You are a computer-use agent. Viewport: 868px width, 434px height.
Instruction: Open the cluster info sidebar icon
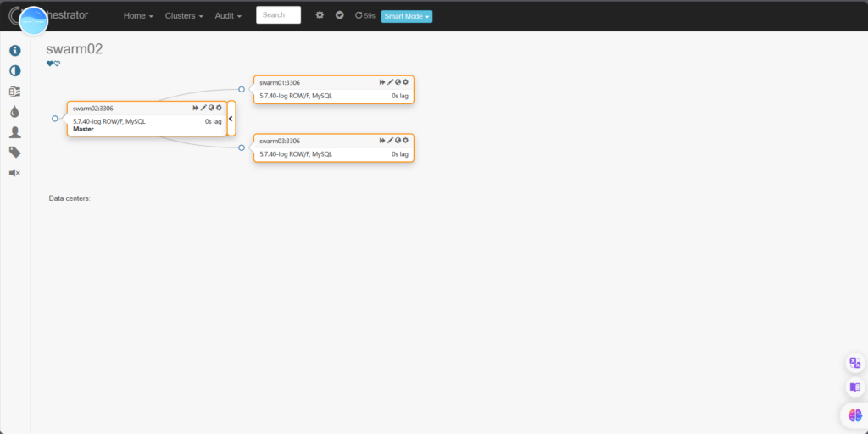tap(15, 51)
